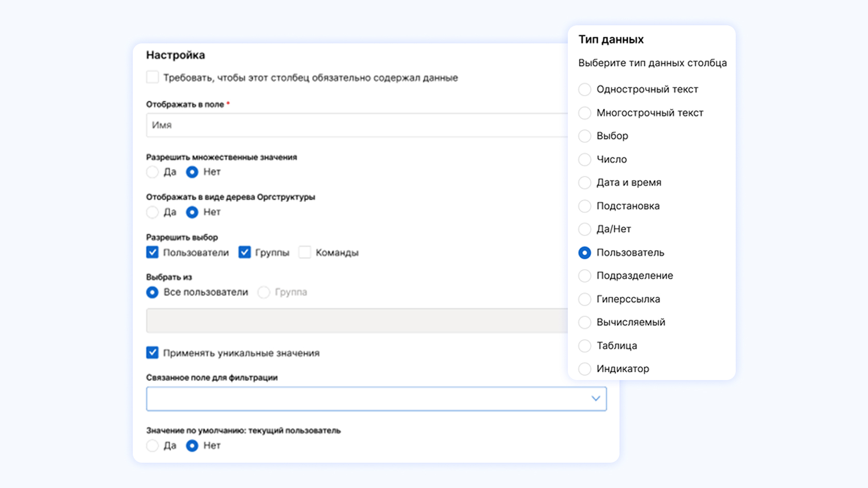Select 'Да' for Оргструктуры tree display

click(x=152, y=212)
